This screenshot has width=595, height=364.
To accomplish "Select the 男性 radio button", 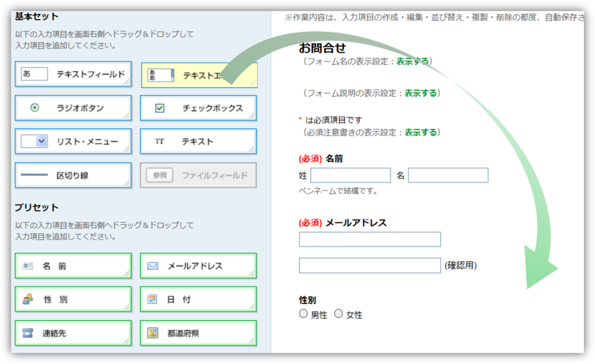I will coord(303,313).
